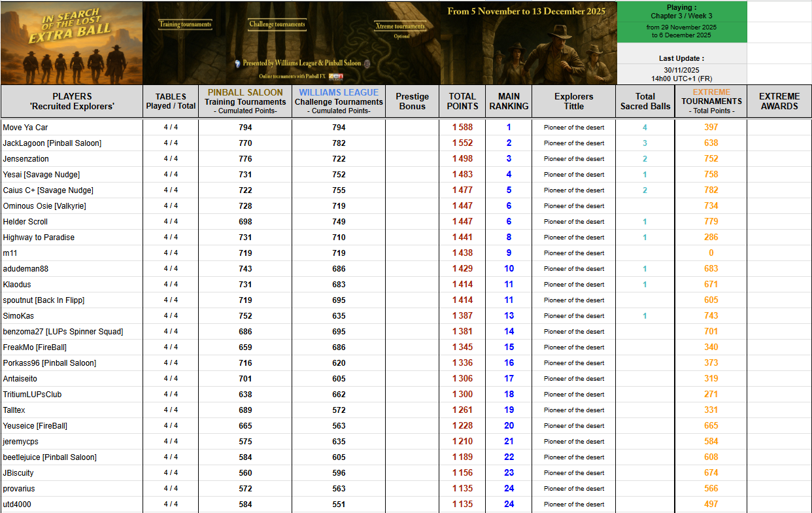The height and width of the screenshot is (513, 812).
Task: Select JackLagoon's total points cell 1 552
Action: point(462,143)
